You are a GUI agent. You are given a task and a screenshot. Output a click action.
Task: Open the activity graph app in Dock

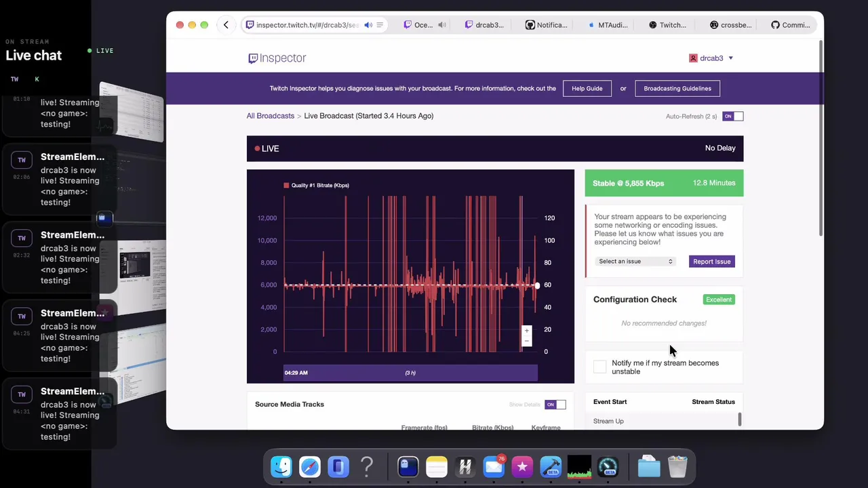[579, 466]
